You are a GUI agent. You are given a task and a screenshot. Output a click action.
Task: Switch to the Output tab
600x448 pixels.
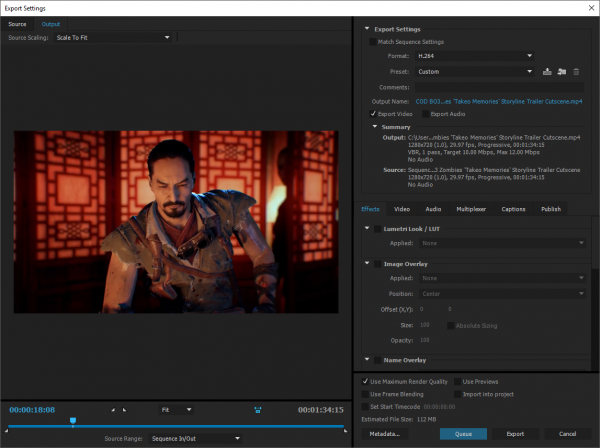coord(51,24)
